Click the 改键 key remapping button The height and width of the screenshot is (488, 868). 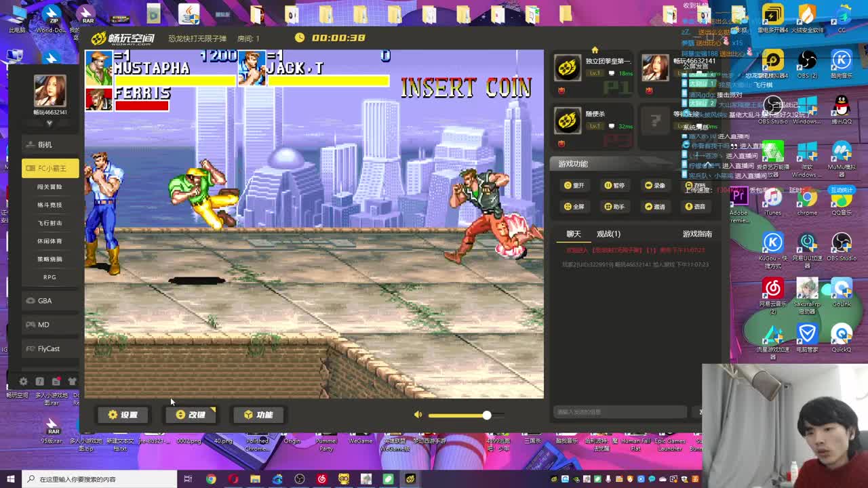click(191, 415)
